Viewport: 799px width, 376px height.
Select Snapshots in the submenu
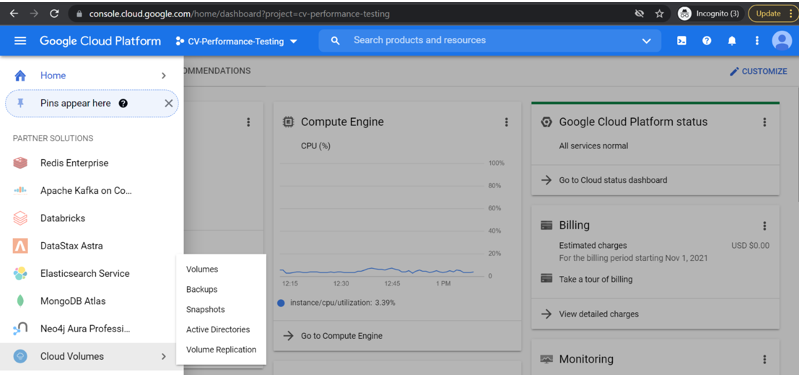[205, 309]
